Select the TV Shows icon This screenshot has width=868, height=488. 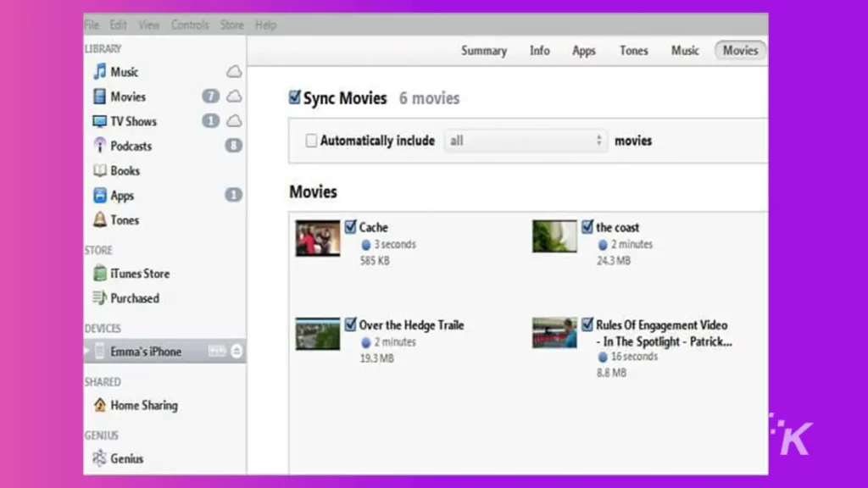(x=100, y=121)
